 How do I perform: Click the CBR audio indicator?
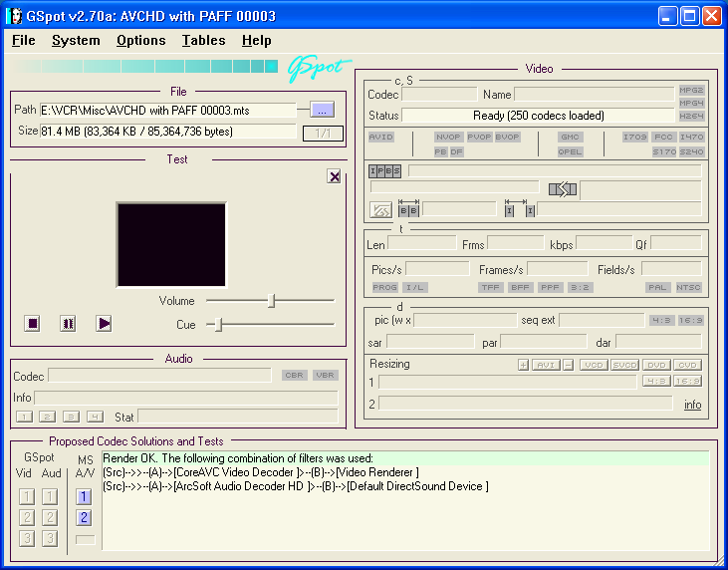[x=295, y=376]
